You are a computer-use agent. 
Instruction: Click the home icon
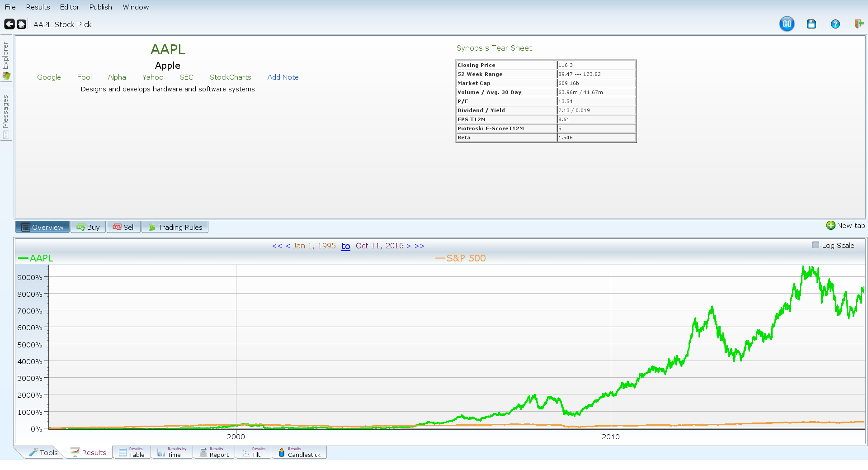21,24
